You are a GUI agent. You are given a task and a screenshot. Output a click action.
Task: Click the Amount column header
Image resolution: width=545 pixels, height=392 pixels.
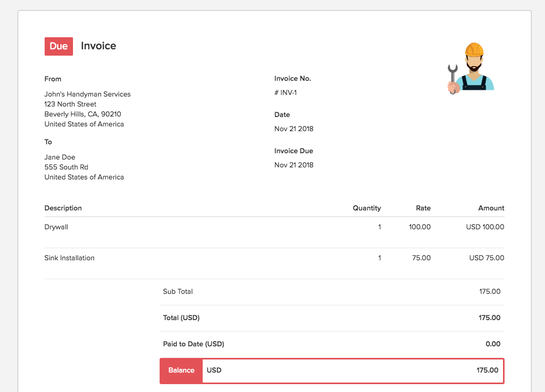click(491, 208)
